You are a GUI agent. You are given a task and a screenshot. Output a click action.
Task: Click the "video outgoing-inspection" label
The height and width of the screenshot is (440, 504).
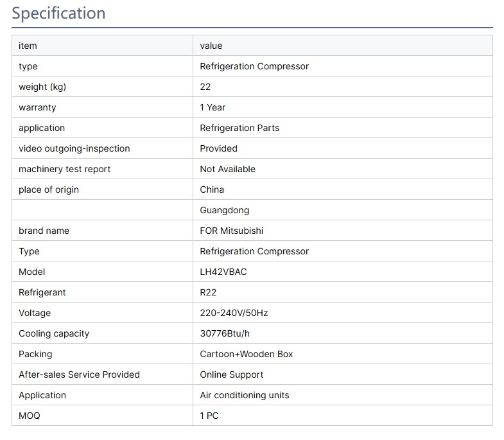pyautogui.click(x=74, y=148)
